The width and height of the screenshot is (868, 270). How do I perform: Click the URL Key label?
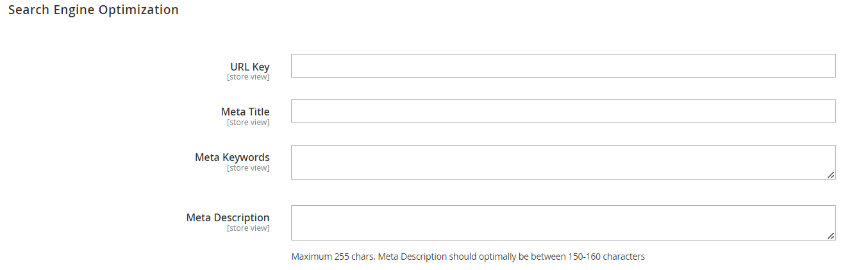pyautogui.click(x=249, y=67)
